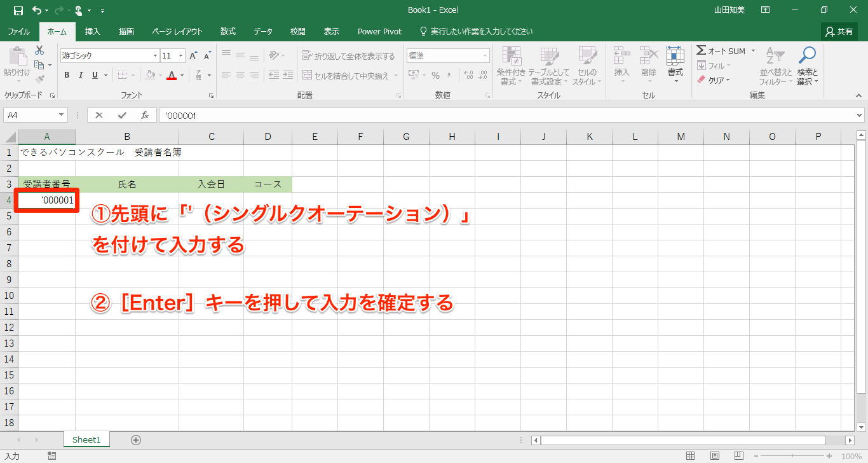Toggle right text alignment
The width and height of the screenshot is (868, 463).
tap(254, 75)
